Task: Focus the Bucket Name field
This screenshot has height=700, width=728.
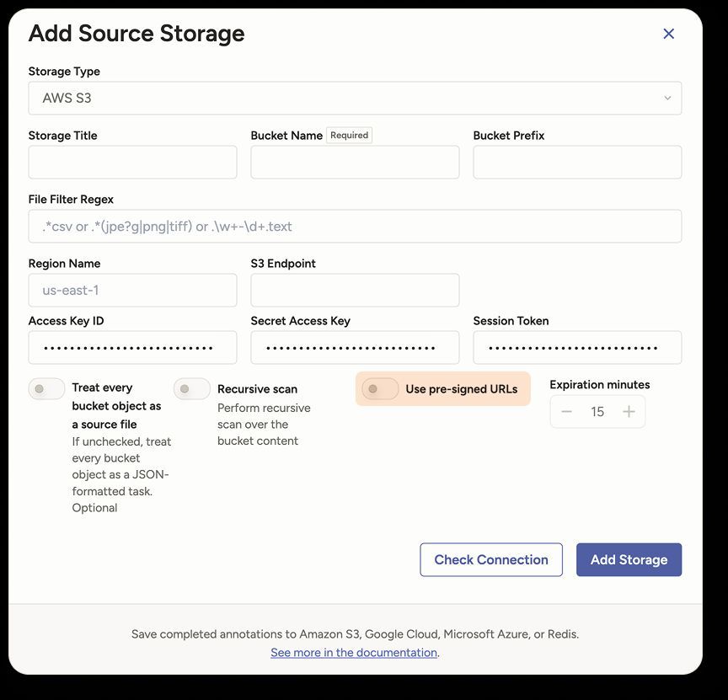Action: pos(355,162)
